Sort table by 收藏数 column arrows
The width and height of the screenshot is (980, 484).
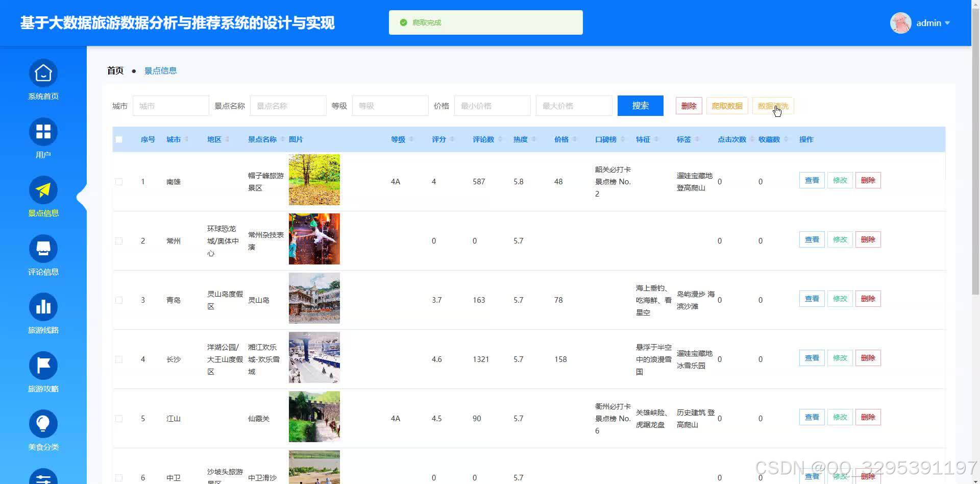coord(786,139)
